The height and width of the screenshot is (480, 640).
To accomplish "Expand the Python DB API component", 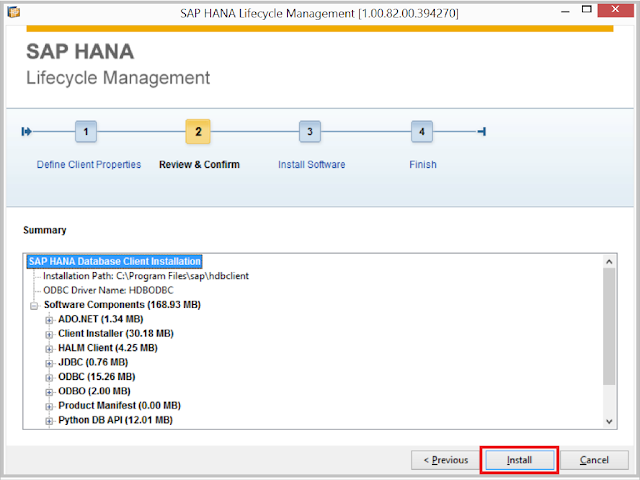I will (49, 421).
